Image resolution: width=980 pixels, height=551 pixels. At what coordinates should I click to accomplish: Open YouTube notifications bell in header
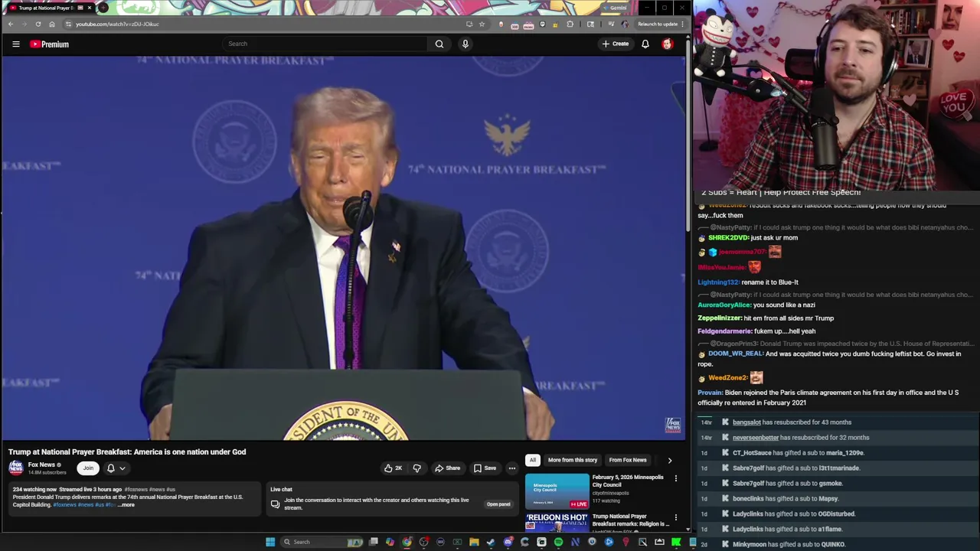645,44
